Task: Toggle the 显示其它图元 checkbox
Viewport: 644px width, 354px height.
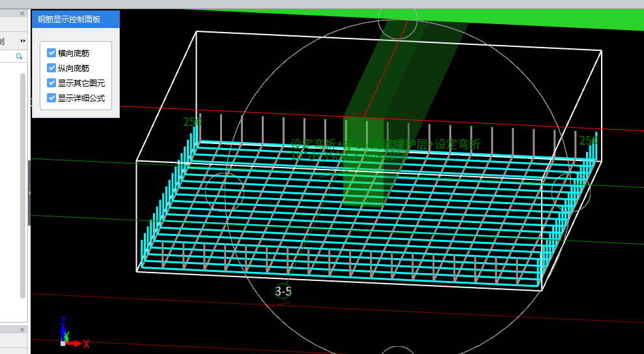Action: click(51, 83)
